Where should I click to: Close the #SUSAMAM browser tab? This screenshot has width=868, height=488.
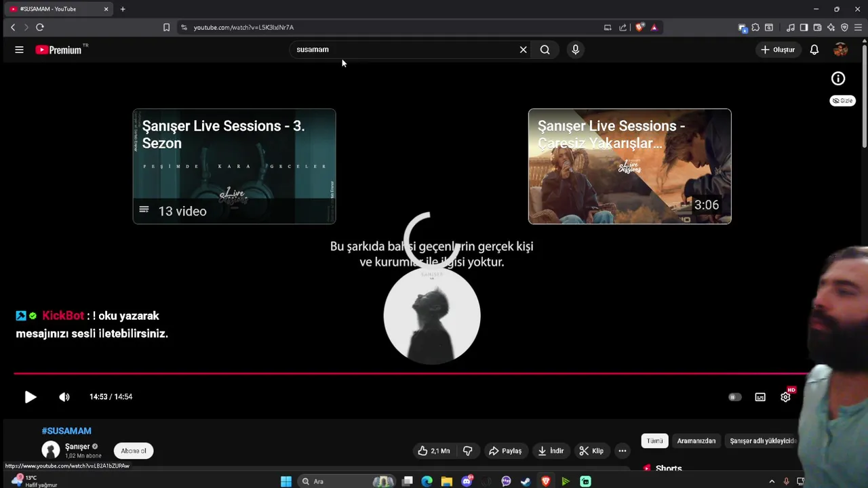tap(106, 9)
